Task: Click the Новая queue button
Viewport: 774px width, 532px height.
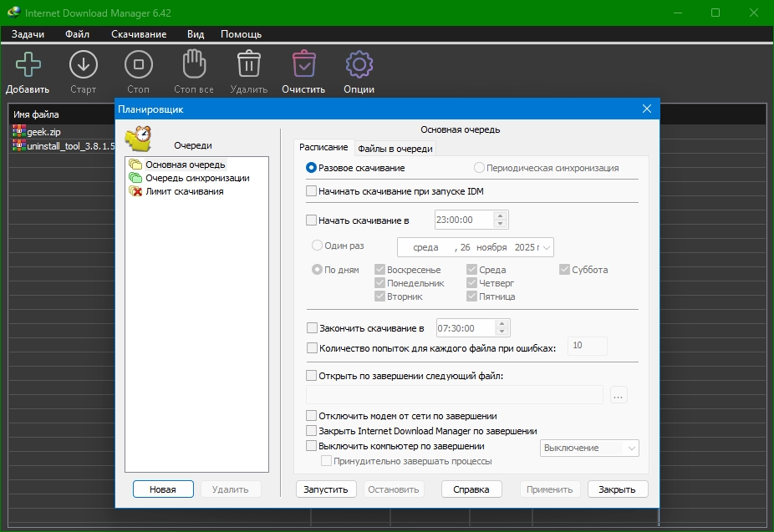Action: point(163,489)
